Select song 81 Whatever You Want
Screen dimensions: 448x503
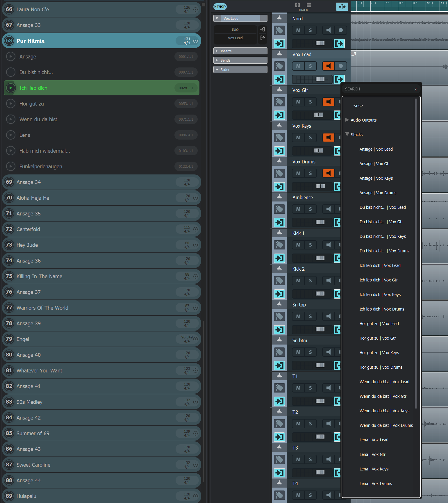[101, 370]
